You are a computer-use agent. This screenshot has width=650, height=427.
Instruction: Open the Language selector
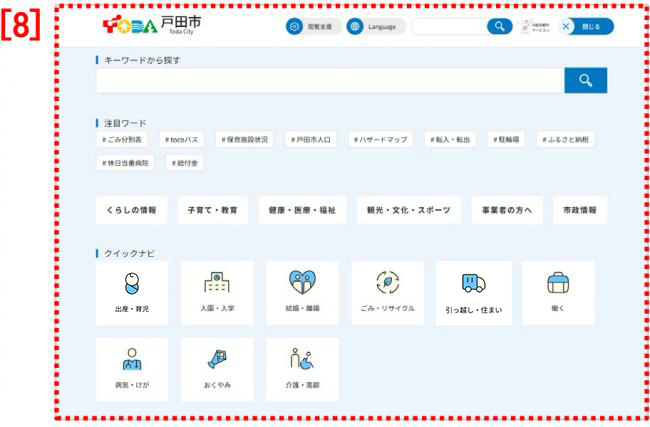[x=375, y=27]
